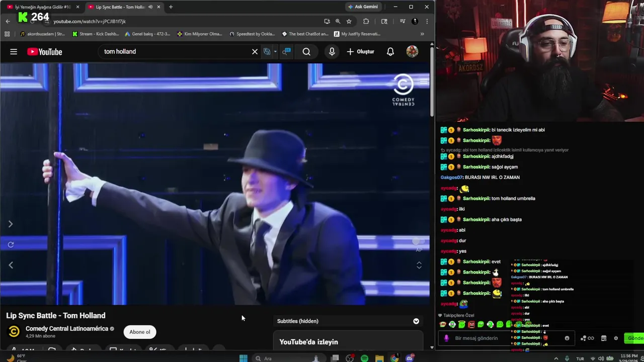Click the video player to pause playback

coord(215,184)
